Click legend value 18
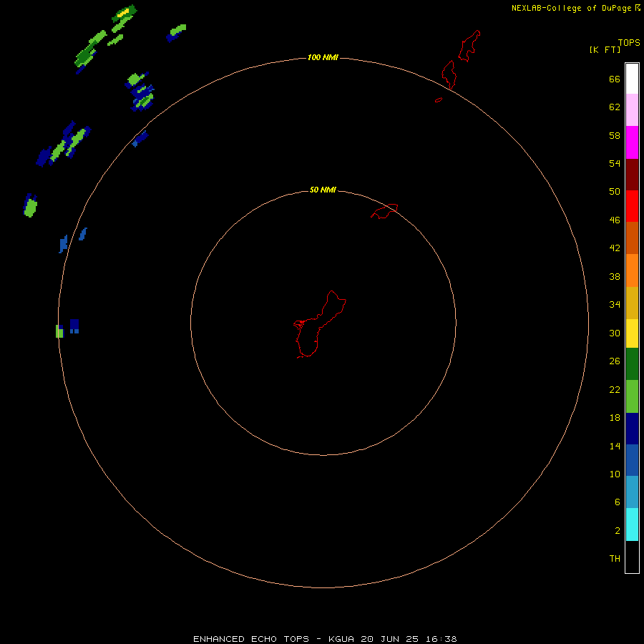 (615, 418)
